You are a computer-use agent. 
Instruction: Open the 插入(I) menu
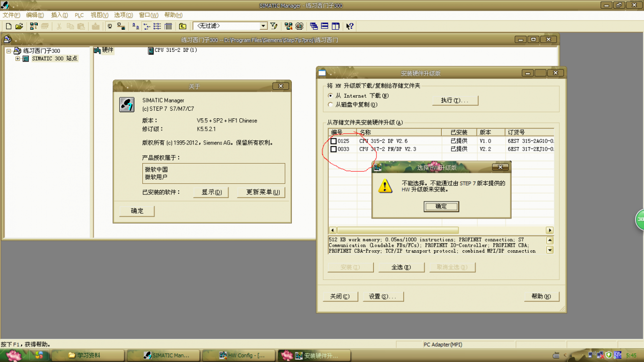coord(59,15)
